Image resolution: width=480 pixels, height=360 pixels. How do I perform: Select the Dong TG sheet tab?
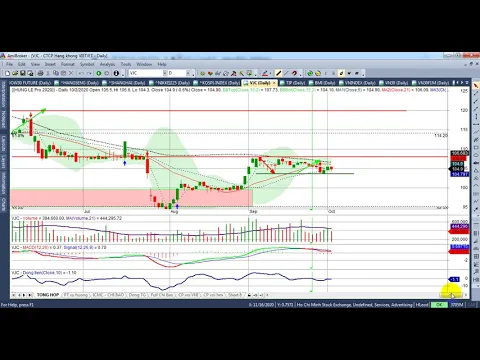point(137,295)
